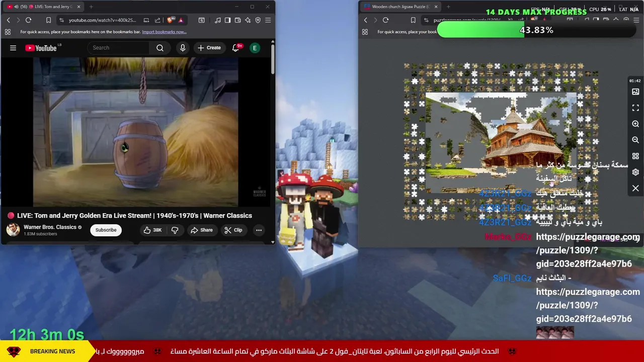Go back in the puzzle browser window
This screenshot has height=362, width=644.
click(x=366, y=20)
